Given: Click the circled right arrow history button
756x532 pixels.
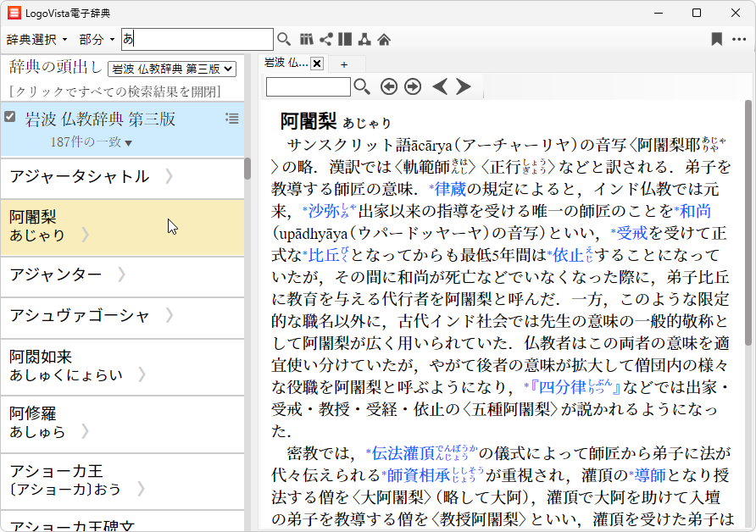Looking at the screenshot, I should pyautogui.click(x=413, y=86).
